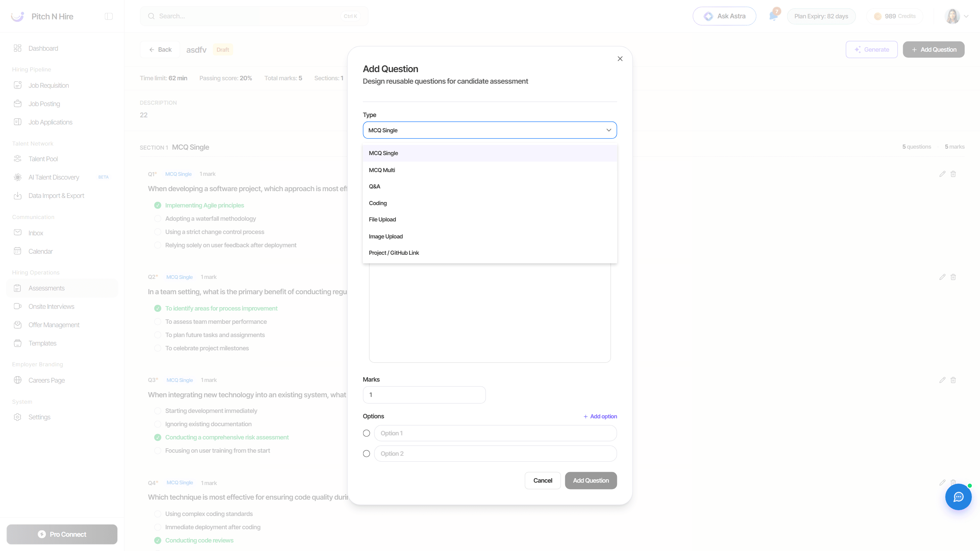The width and height of the screenshot is (980, 551).
Task: Click the user avatar thumbnail
Action: (952, 16)
